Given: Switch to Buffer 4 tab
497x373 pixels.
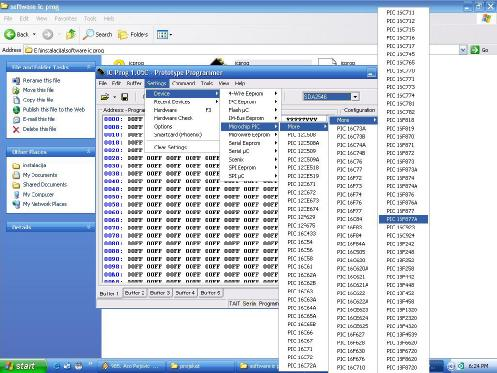Looking at the screenshot, I should click(185, 293).
